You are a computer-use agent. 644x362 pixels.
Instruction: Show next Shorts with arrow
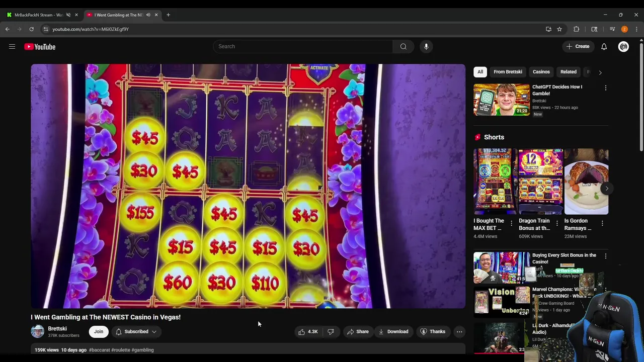pyautogui.click(x=606, y=189)
